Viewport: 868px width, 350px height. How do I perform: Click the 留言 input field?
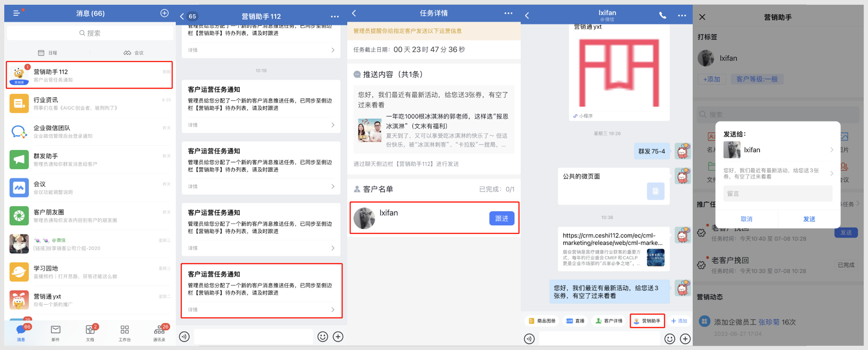778,193
